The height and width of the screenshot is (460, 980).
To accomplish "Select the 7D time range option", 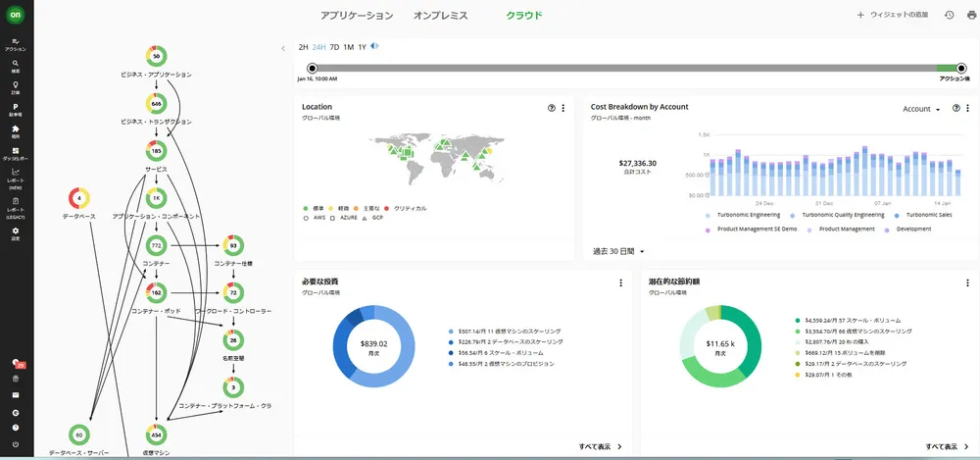I will [x=334, y=47].
